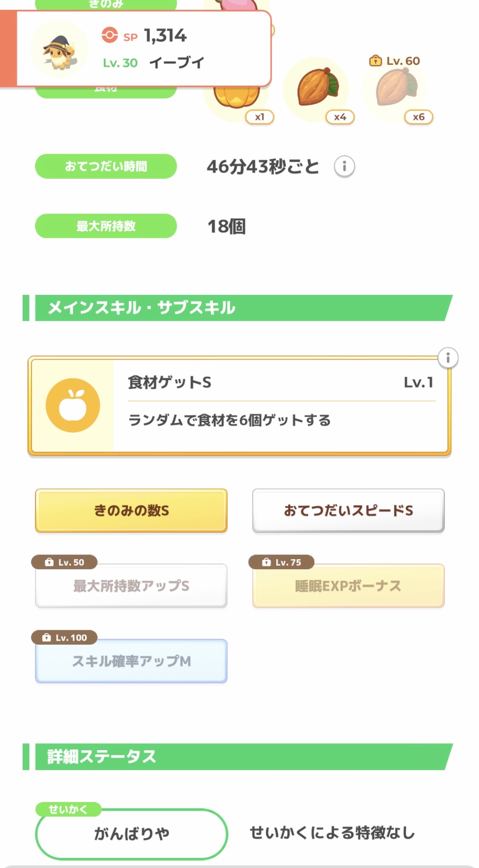Tap the Eevee portrait thumbnail
This screenshot has height=868, width=479.
click(x=59, y=50)
